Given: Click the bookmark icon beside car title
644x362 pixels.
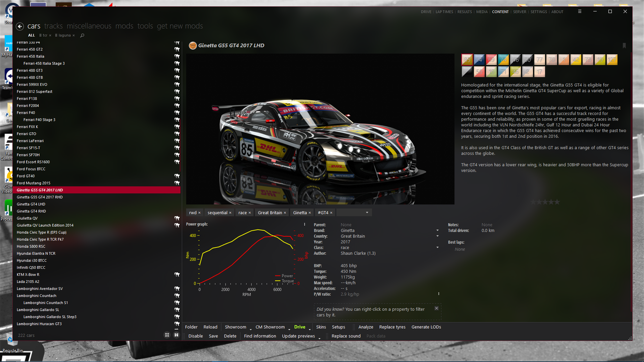Looking at the screenshot, I should pos(624,46).
